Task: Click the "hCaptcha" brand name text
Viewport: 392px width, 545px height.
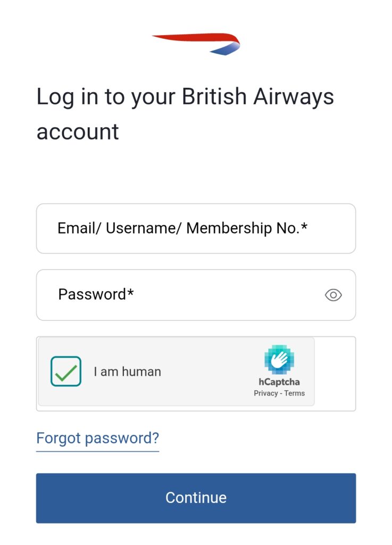Action: pyautogui.click(x=279, y=382)
